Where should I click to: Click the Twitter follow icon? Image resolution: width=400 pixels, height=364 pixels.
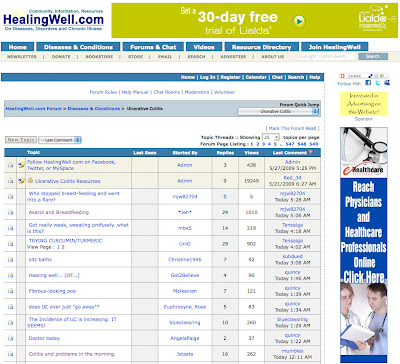[x=378, y=83]
